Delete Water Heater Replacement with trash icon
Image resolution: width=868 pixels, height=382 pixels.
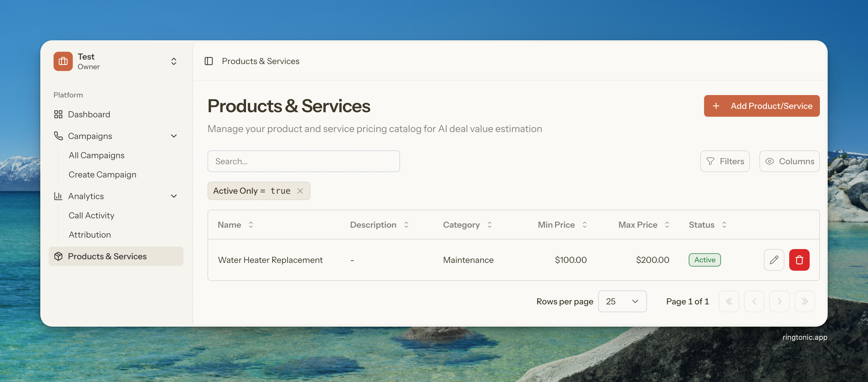[x=799, y=260]
